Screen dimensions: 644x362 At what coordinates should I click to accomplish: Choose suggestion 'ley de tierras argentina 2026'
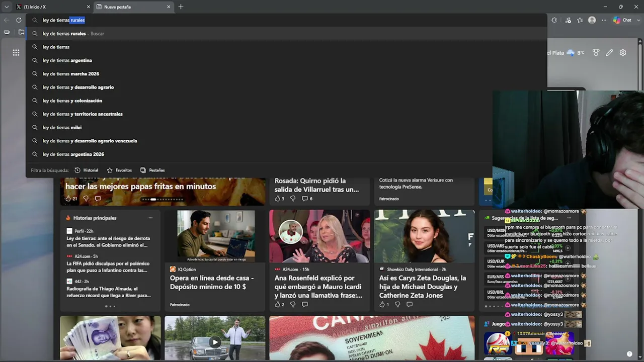click(259, 154)
